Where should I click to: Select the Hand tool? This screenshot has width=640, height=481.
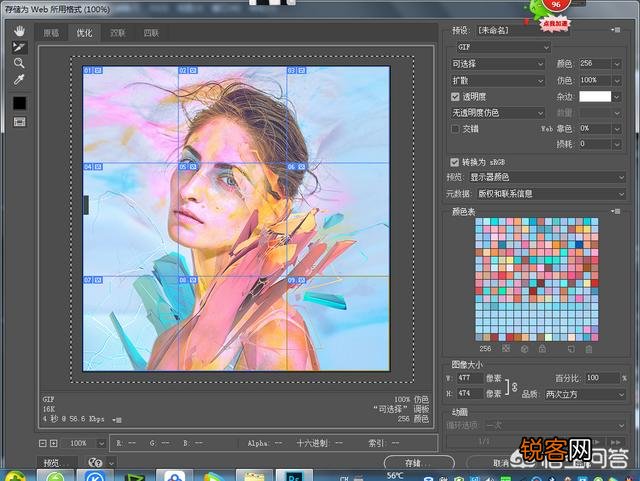(x=19, y=31)
